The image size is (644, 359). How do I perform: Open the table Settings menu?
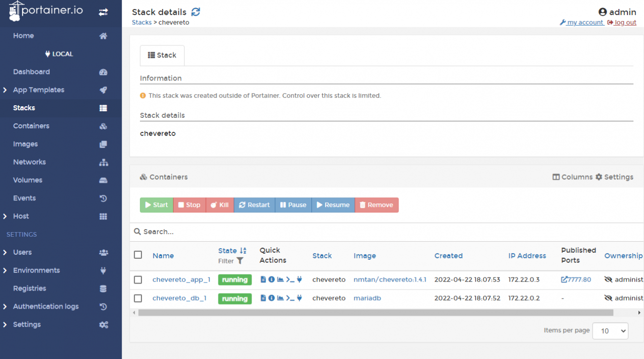(614, 177)
